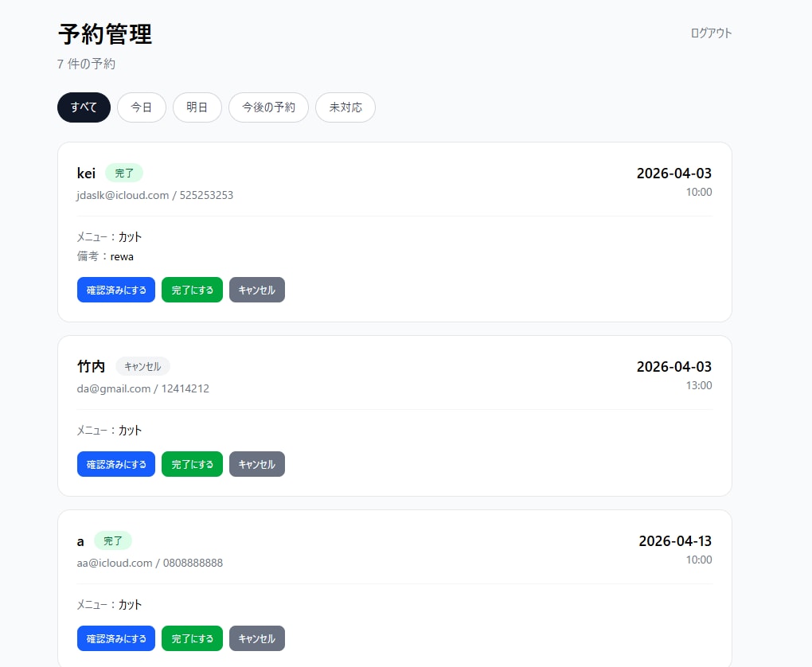Show 今後の予約 filter
Viewport: 812px width, 667px height.
coord(268,107)
